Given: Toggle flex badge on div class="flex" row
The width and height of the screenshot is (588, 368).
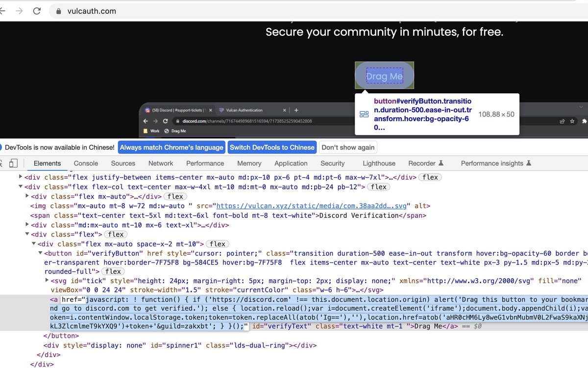Looking at the screenshot, I should [x=116, y=235].
